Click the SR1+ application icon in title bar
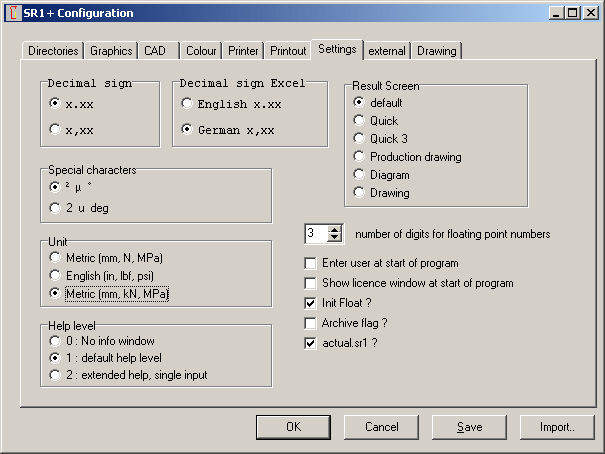This screenshot has height=454, width=605. coord(11,13)
